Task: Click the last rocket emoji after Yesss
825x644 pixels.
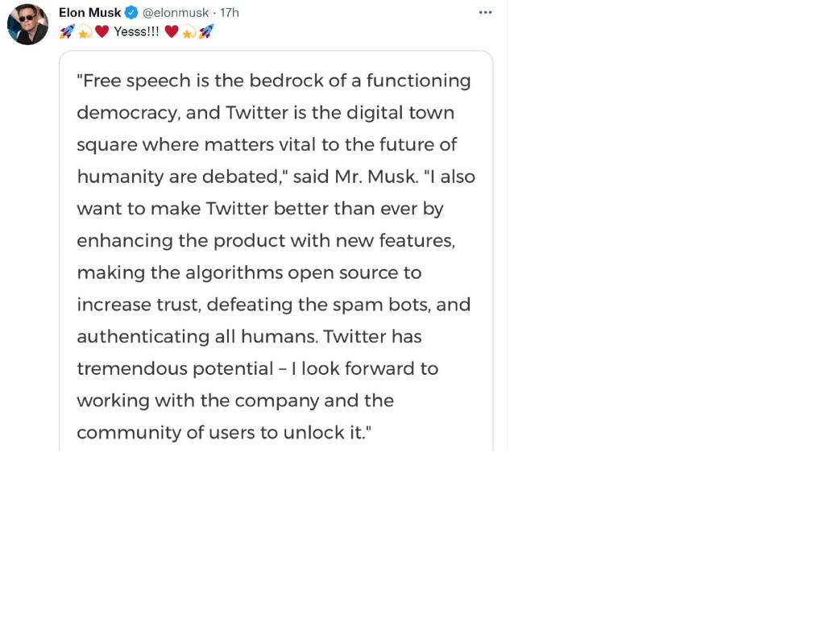Action: (206, 31)
